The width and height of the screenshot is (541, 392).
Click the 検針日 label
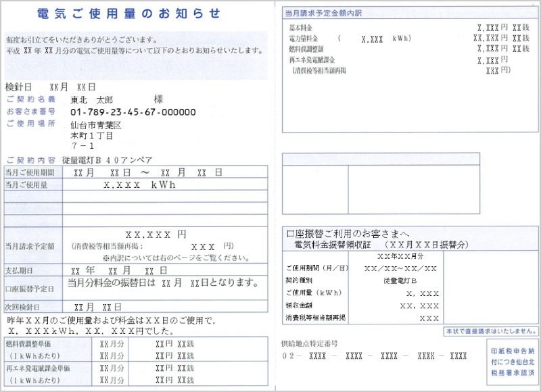[18, 87]
